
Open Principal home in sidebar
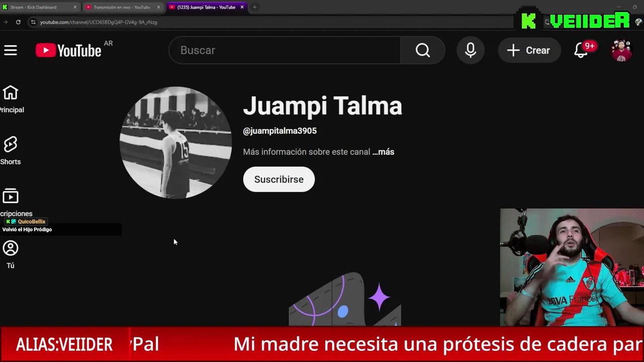pos(11,100)
